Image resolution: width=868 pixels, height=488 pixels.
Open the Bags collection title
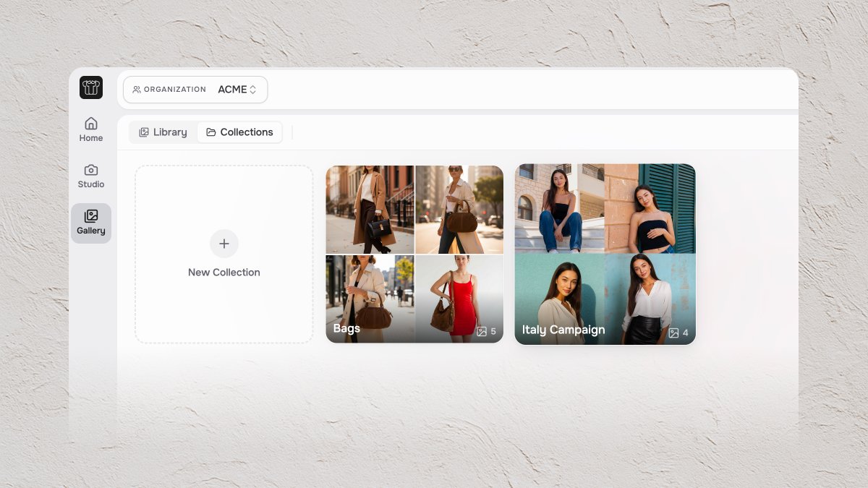(346, 328)
